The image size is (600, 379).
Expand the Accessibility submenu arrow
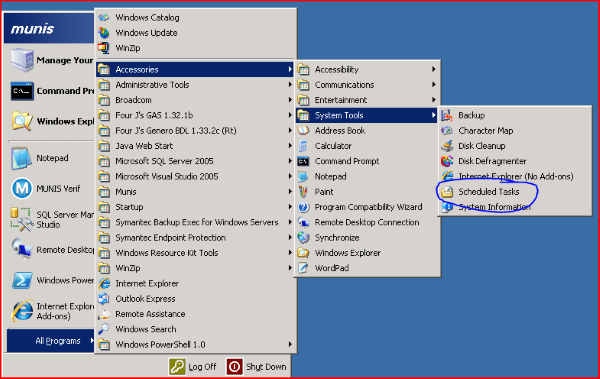pos(434,69)
